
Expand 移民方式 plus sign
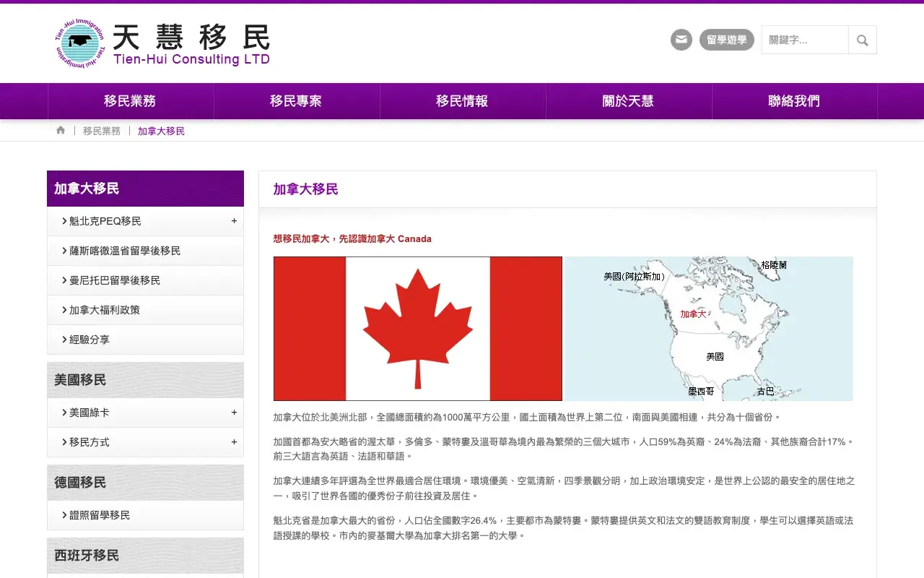pos(234,442)
